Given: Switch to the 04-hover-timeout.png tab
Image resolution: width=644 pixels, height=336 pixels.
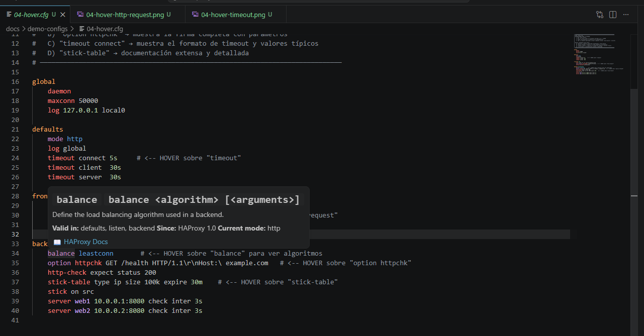Looking at the screenshot, I should point(232,14).
